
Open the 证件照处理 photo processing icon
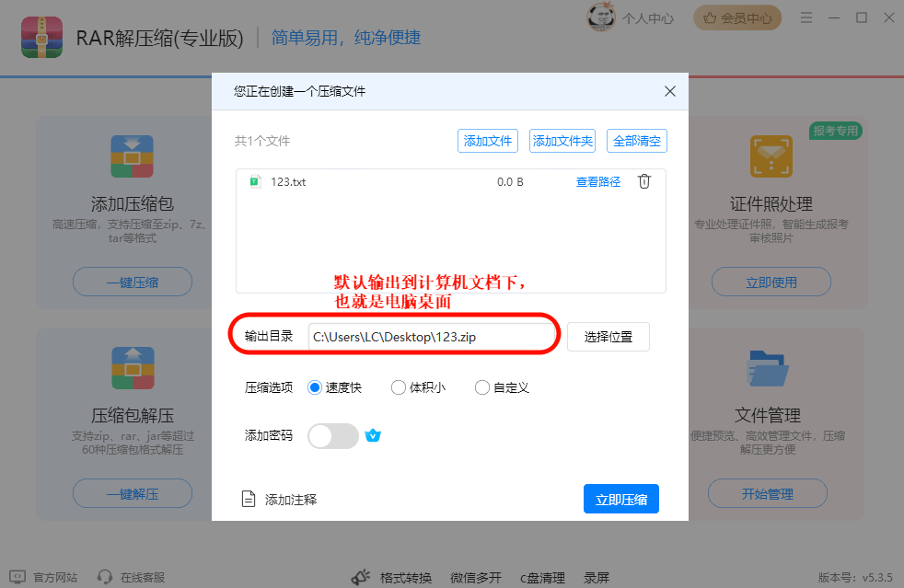(x=771, y=156)
